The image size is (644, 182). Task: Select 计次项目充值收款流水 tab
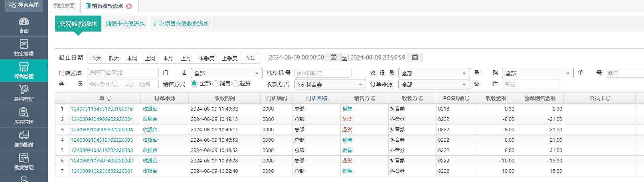(181, 24)
